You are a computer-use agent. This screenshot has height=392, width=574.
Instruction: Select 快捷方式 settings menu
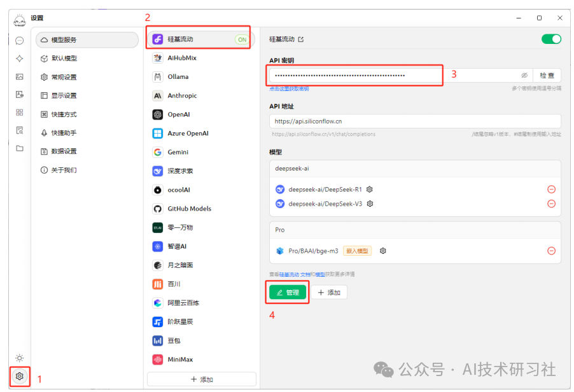pos(87,114)
